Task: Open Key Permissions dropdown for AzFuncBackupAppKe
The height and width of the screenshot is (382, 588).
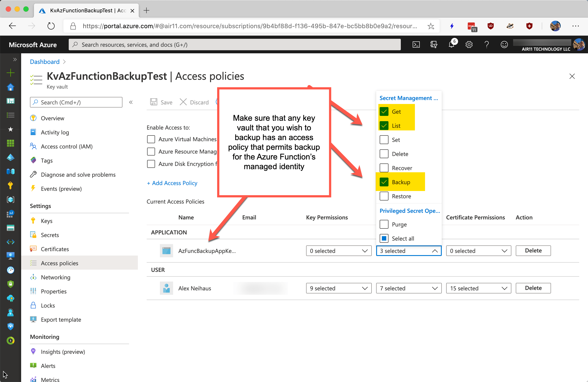Action: [338, 250]
